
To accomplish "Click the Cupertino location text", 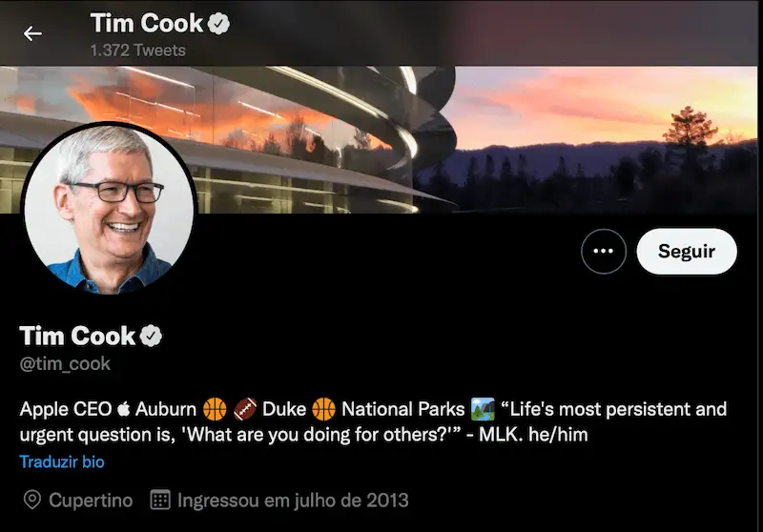I will pyautogui.click(x=91, y=500).
